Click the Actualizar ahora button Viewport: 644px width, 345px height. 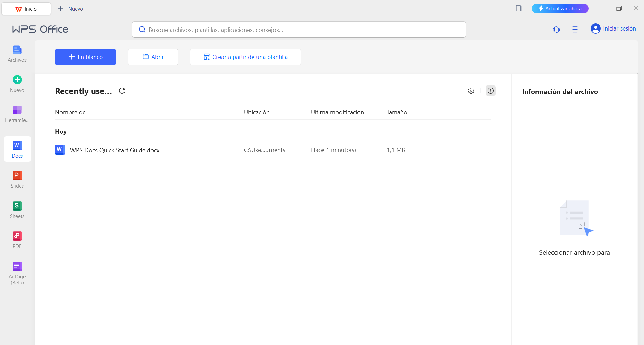point(560,9)
